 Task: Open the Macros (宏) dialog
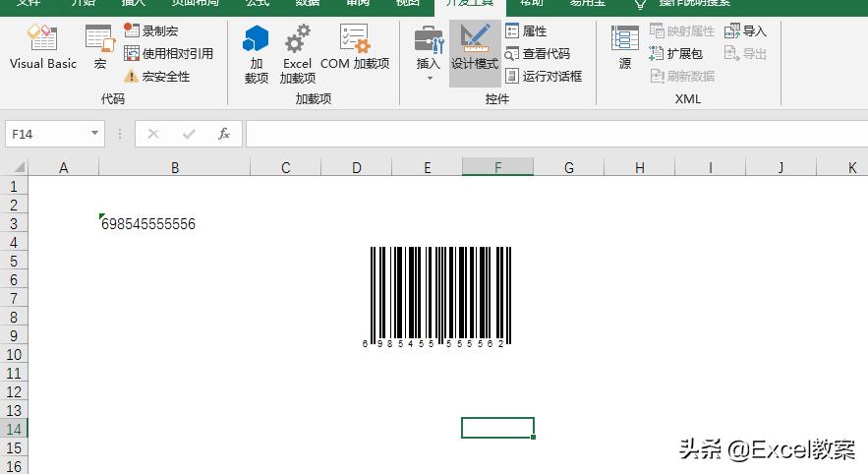pyautogui.click(x=99, y=49)
